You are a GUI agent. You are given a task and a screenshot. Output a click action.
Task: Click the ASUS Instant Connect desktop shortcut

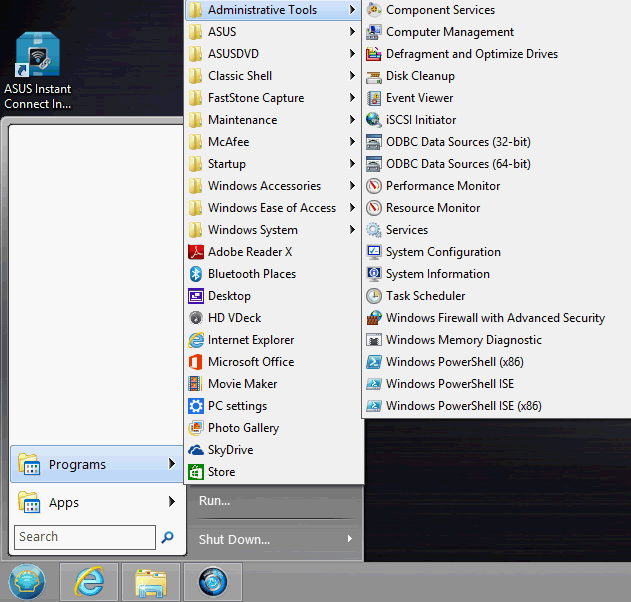point(37,70)
